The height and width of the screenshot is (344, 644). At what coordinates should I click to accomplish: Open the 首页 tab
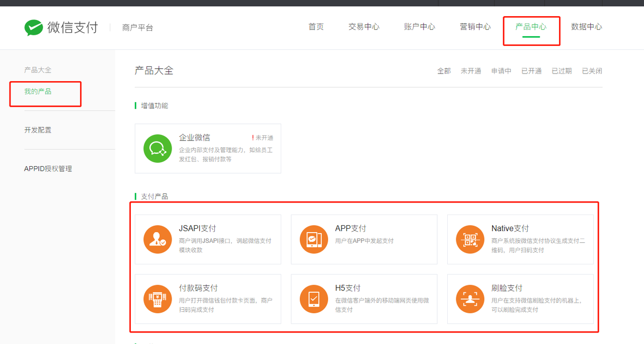pyautogui.click(x=316, y=27)
